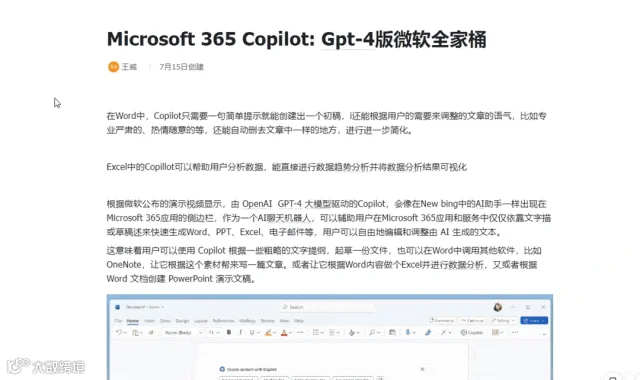Viewport: 640px width, 380px height.
Task: Click the add-ins grid icon in Word ribbon
Action: [x=495, y=333]
